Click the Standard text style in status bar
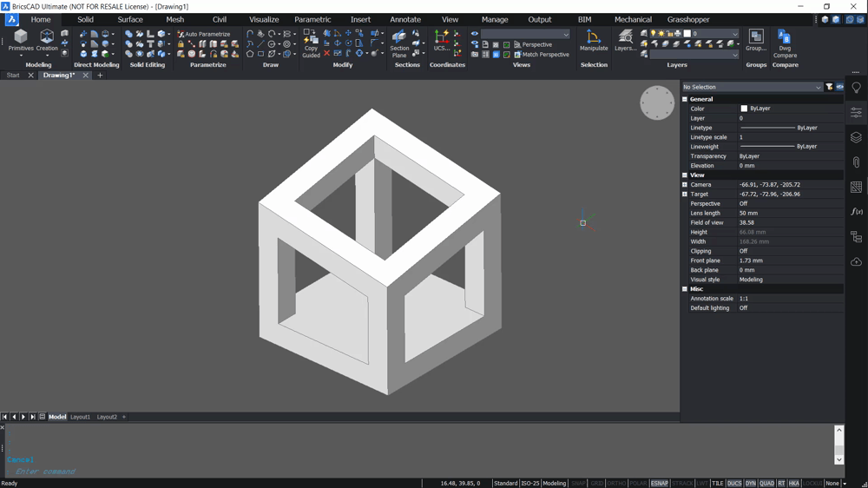868x488 pixels. (505, 483)
